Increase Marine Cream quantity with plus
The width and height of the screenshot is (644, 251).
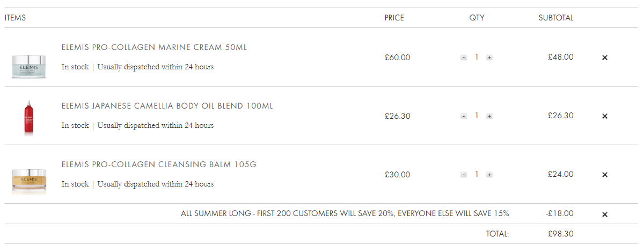coord(489,58)
